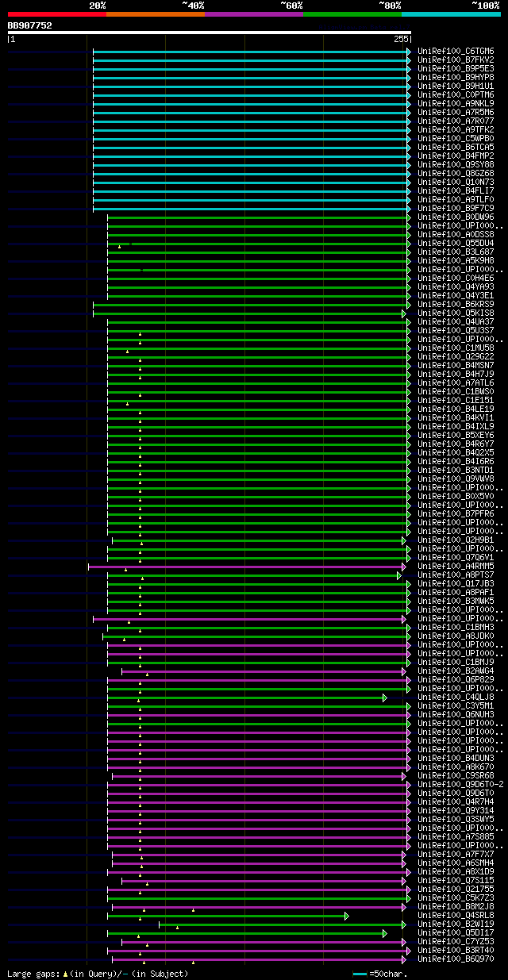Screen dimensions: 508x980
Task: Open hit UniRef100_A9NKL9
Action: 456,103
